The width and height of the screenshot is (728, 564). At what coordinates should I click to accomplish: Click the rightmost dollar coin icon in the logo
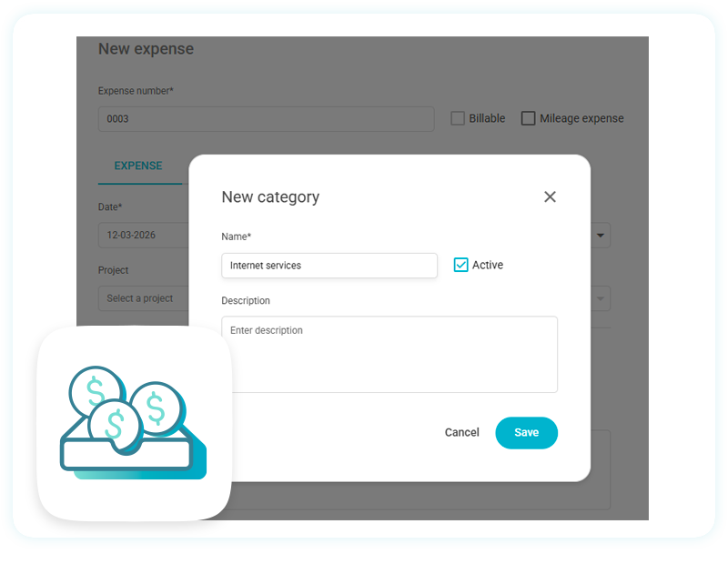click(157, 407)
